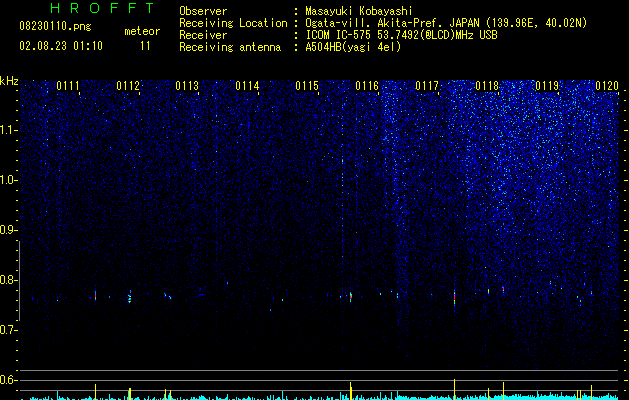Image resolution: width=629 pixels, height=400 pixels.
Task: Click the 0113 time marker
Action: tap(187, 86)
